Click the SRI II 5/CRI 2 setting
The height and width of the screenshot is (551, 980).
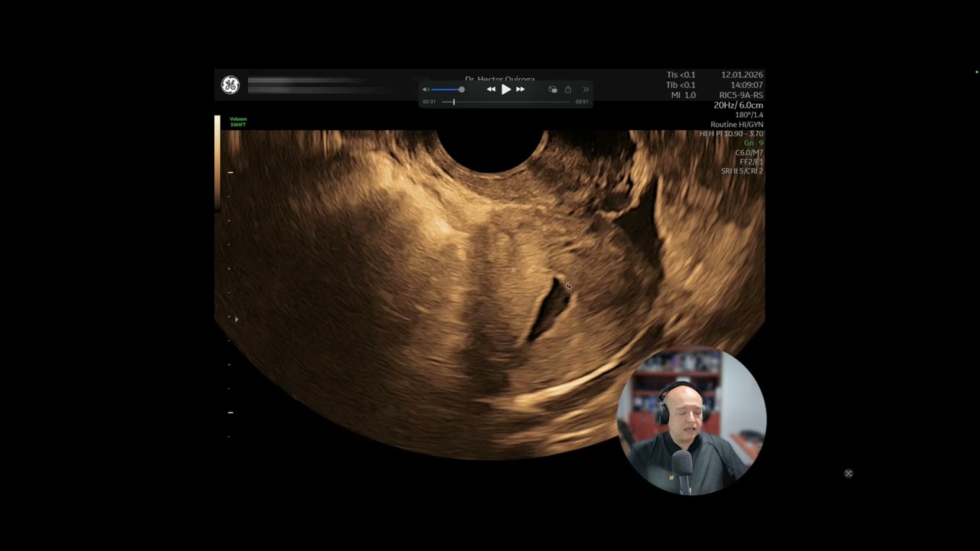tap(742, 171)
